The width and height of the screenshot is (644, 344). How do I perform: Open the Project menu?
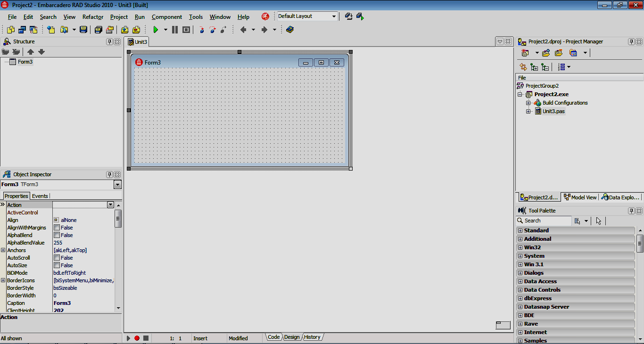click(x=119, y=17)
